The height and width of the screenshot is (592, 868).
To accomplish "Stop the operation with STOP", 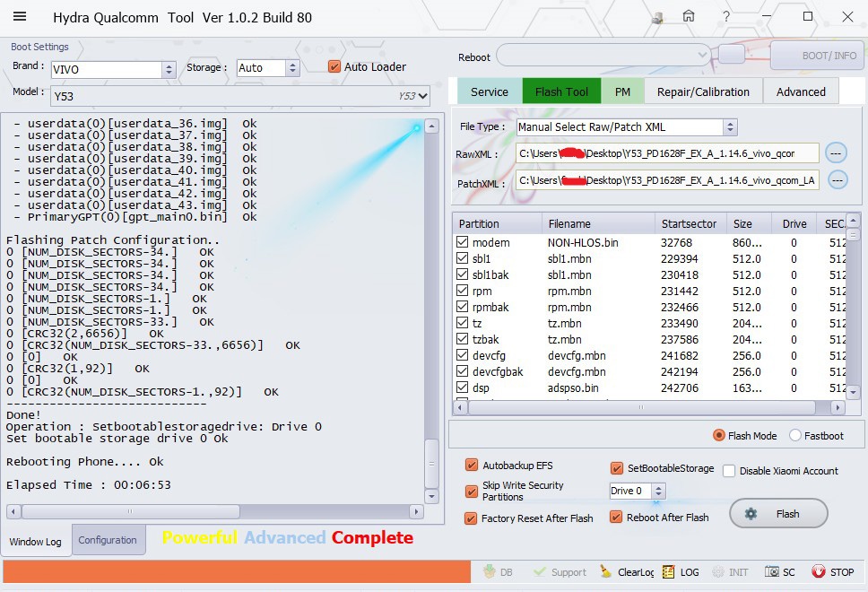I will point(832,571).
